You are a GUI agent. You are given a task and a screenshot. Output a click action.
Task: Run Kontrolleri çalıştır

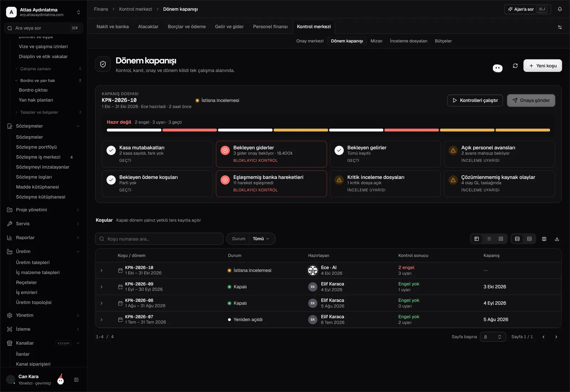[x=475, y=100]
